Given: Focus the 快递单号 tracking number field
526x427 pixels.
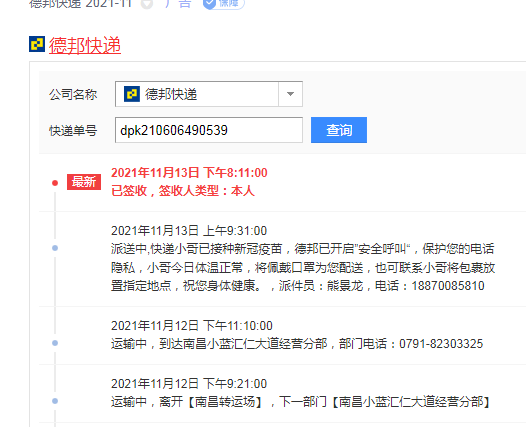Looking at the screenshot, I should (x=209, y=130).
